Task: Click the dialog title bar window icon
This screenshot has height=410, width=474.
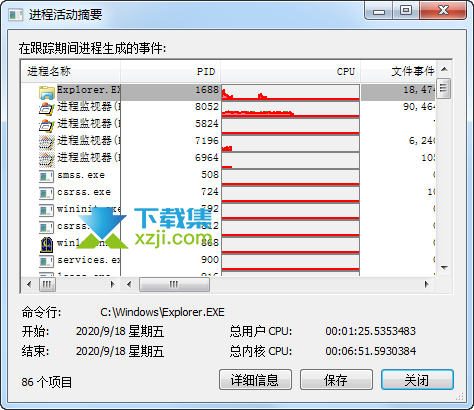Action: click(x=16, y=15)
